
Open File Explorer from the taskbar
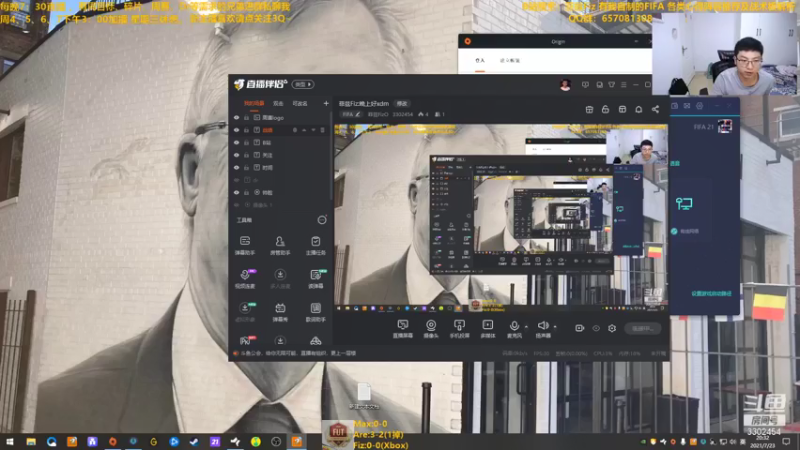coord(31,442)
